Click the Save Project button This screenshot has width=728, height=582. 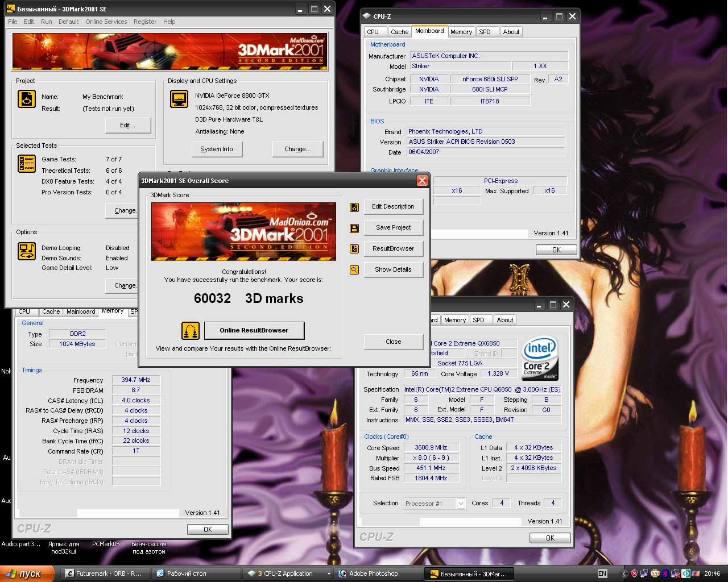pyautogui.click(x=393, y=228)
